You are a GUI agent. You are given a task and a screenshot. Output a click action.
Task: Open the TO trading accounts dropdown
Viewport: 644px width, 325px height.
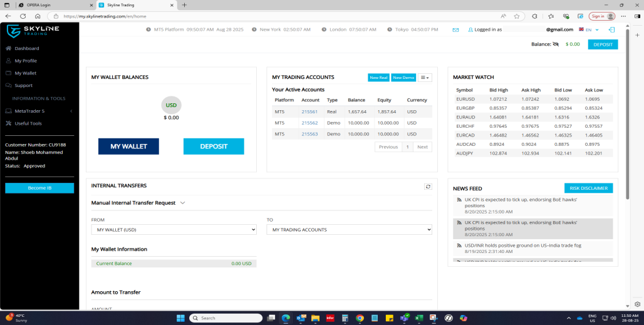point(349,230)
